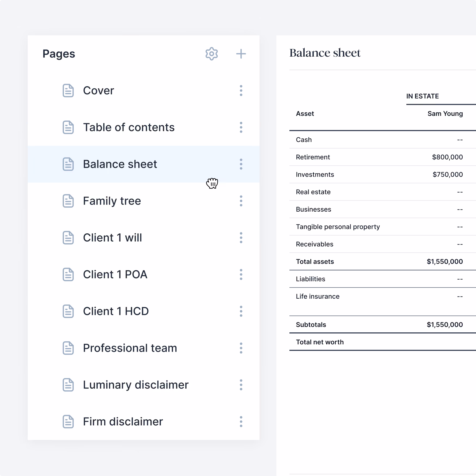476x476 pixels.
Task: Open three-dot menu for Cover page
Action: 241,91
